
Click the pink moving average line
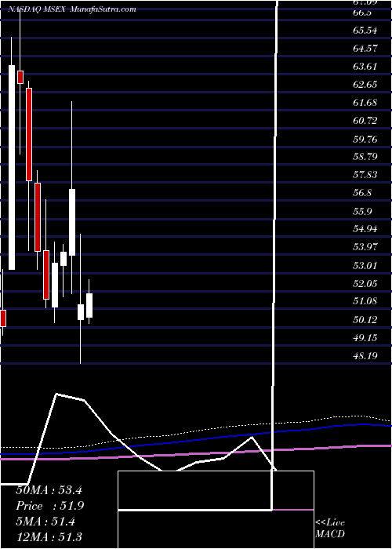196,453
